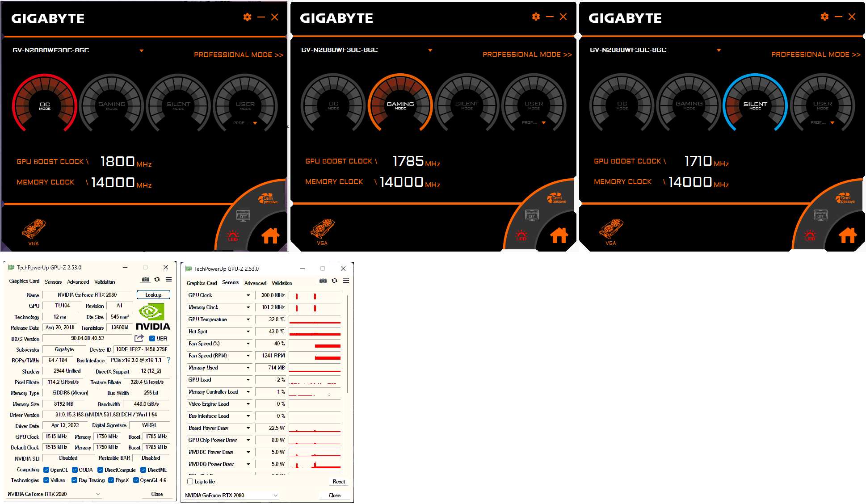Toggle the CUDA checkbox
Viewport: 866px width, 504px height.
point(75,470)
